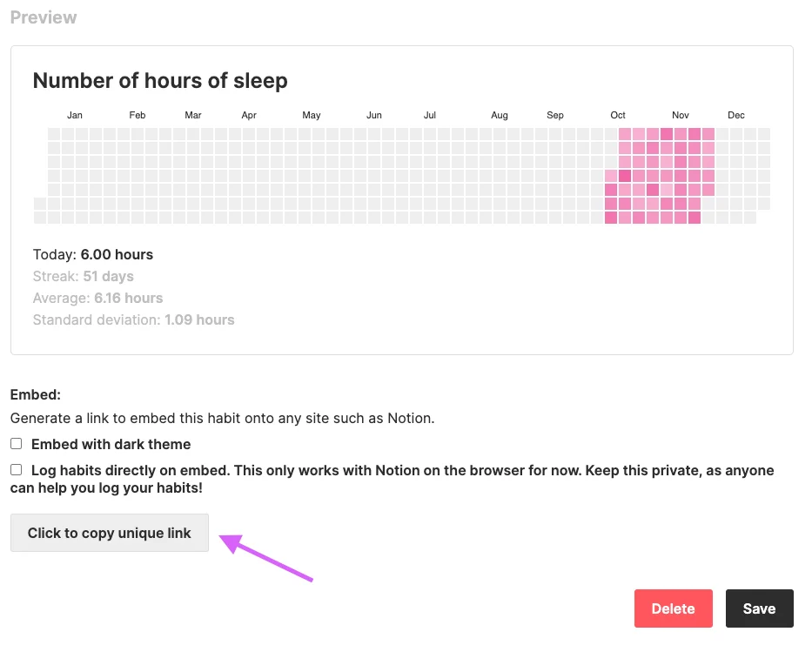Click the Average: 6.16 hours stat
Screen dimensions: 812x652
point(97,298)
